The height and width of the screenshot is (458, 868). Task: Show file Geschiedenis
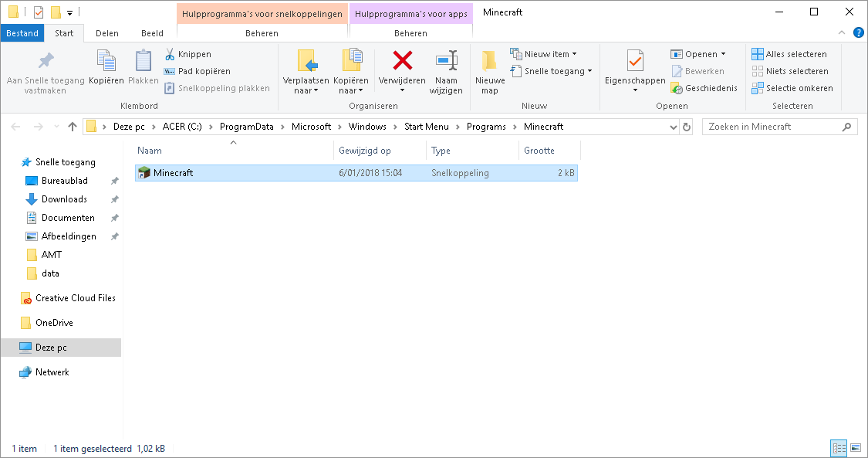click(704, 88)
